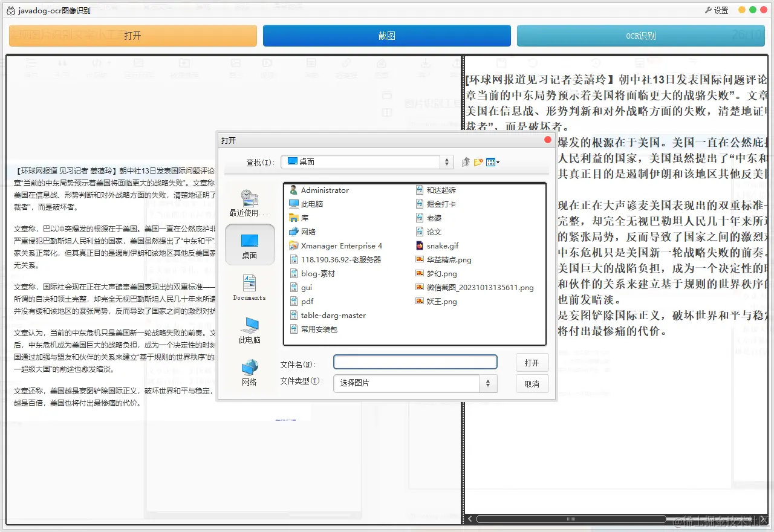Click the view mode grid icon

(x=491, y=162)
